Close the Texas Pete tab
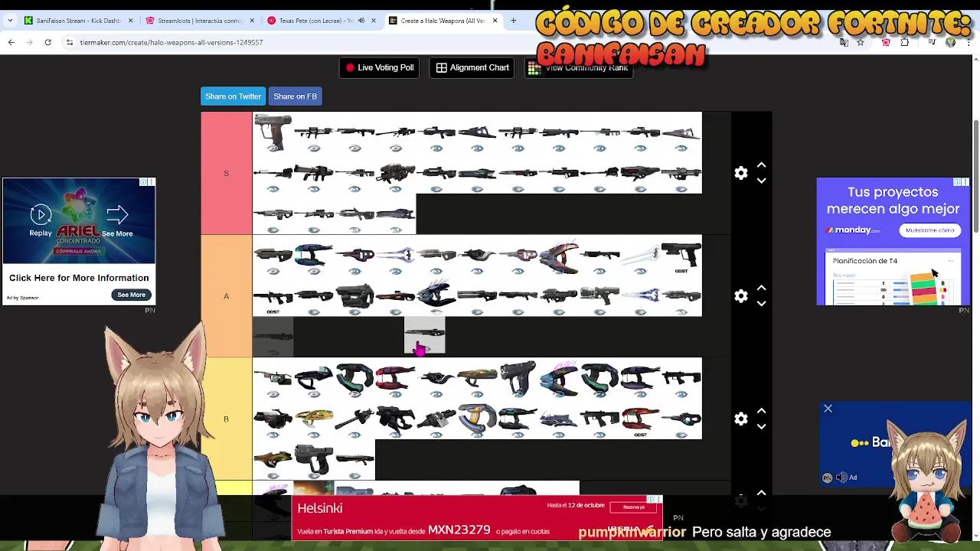 374,21
